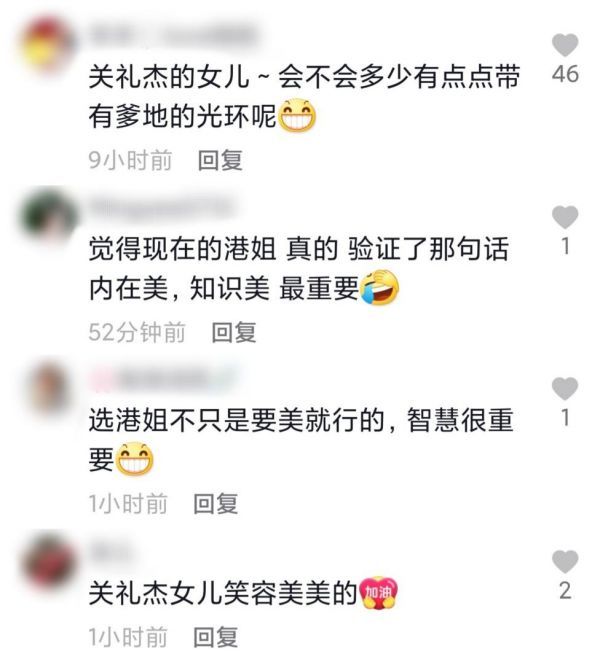The height and width of the screenshot is (670, 600).
Task: Open the first commenter's blurred username
Action: click(x=175, y=36)
